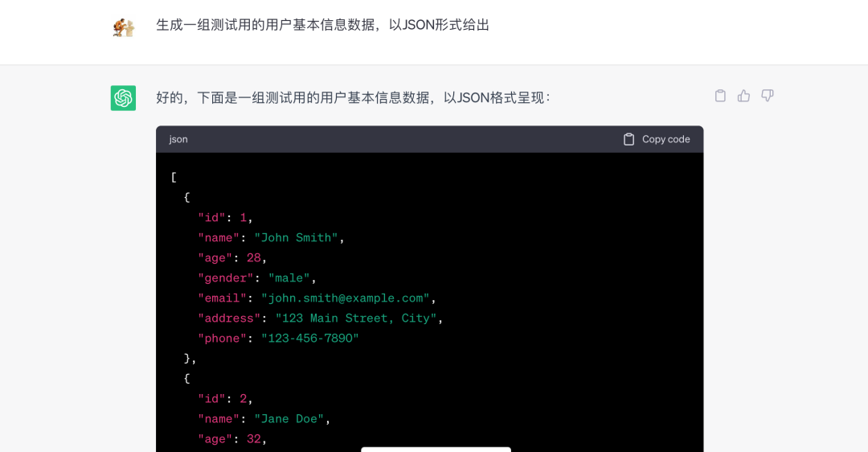Screen dimensions: 868x452
Task: Copy the assistant response with clipboard icon
Action: [x=720, y=96]
